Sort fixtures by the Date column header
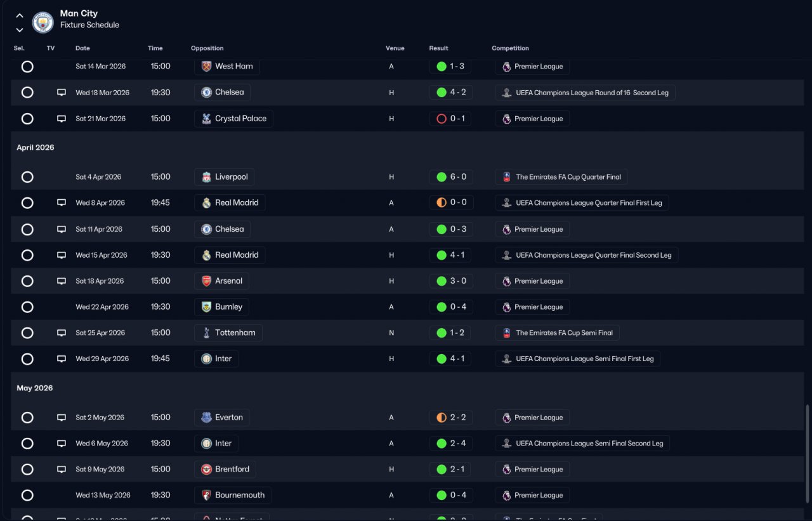812x521 pixels. [82, 48]
